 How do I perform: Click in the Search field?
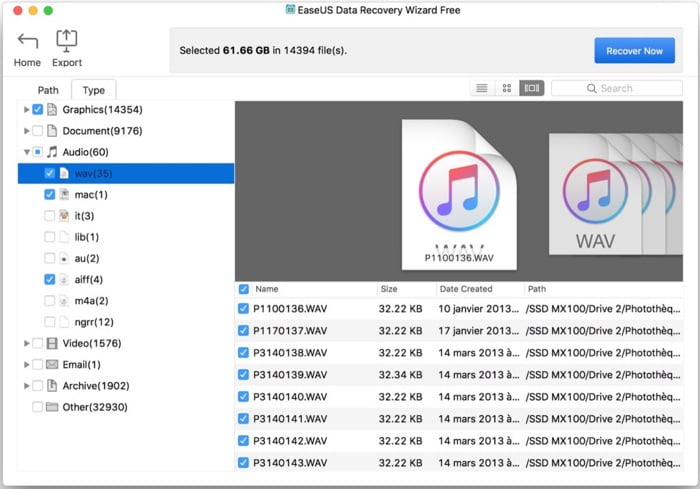617,88
